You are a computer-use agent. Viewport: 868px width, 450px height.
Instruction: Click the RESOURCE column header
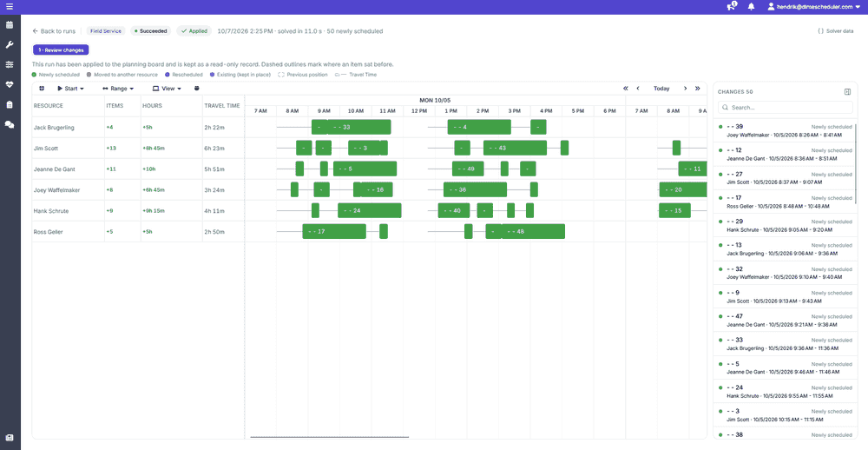click(48, 106)
